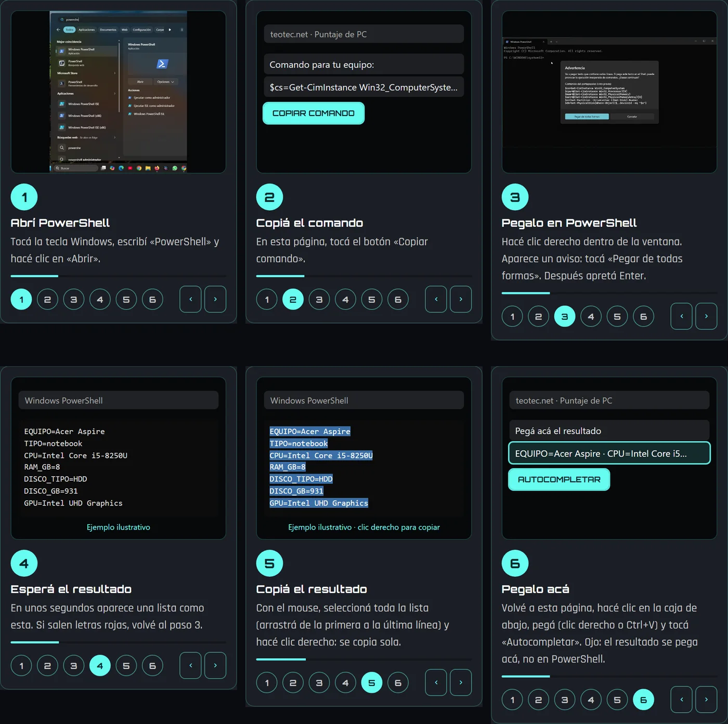The image size is (728, 724).
Task: Click the Copiar comando button
Action: [314, 113]
